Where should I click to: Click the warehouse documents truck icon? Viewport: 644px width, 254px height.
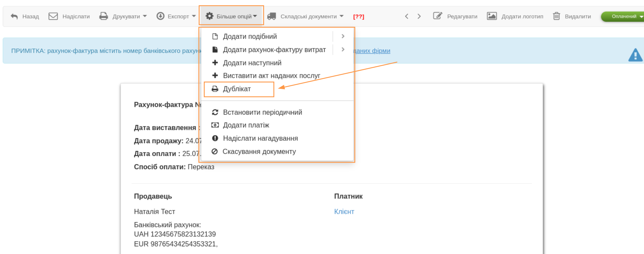(x=272, y=16)
